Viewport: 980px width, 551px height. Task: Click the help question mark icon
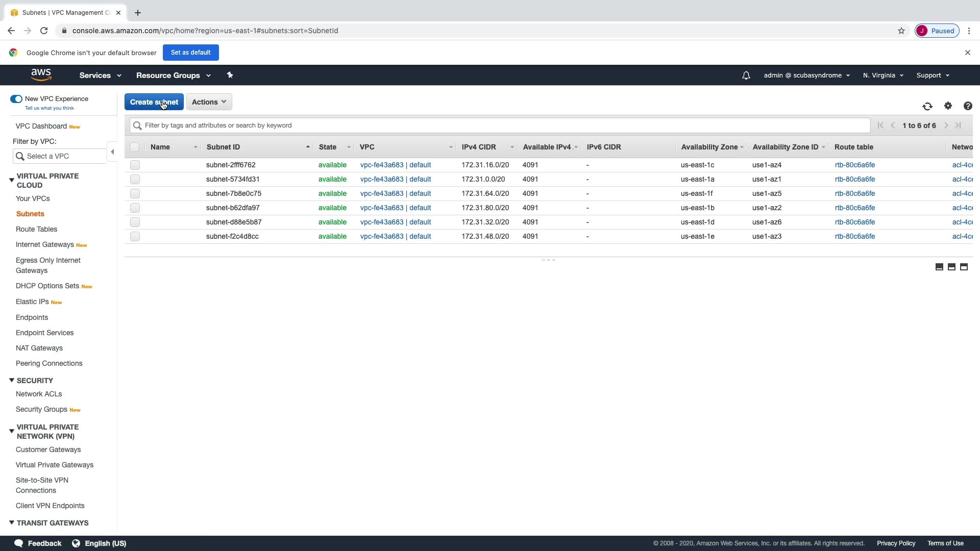tap(968, 106)
